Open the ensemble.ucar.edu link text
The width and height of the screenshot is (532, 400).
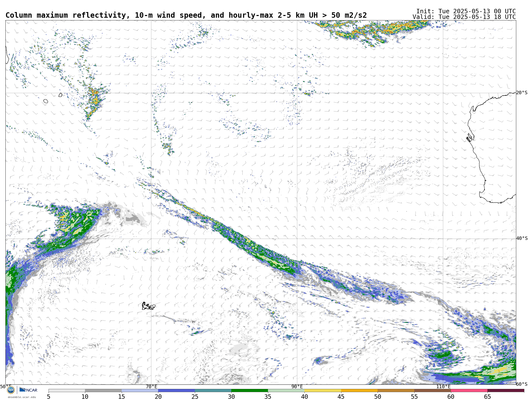[22, 397]
